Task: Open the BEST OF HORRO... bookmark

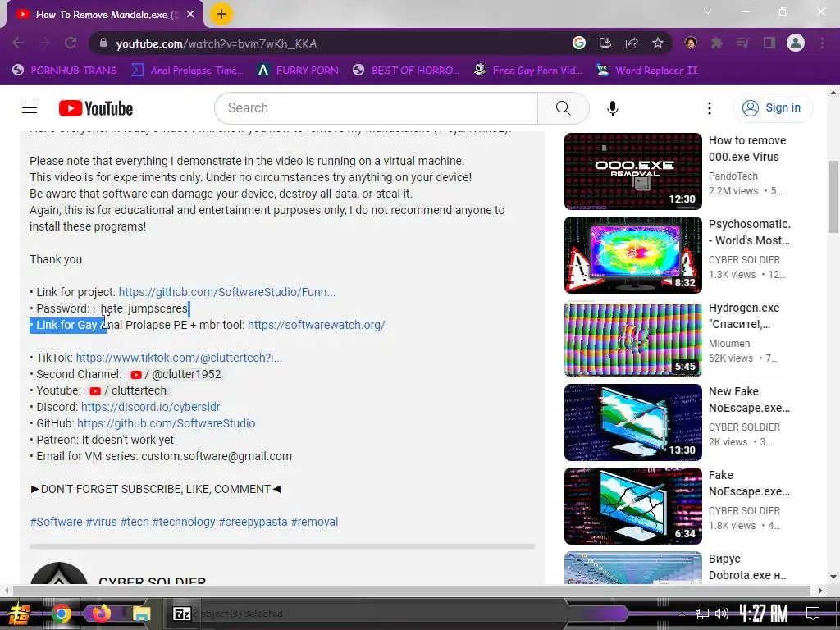Action: point(406,71)
